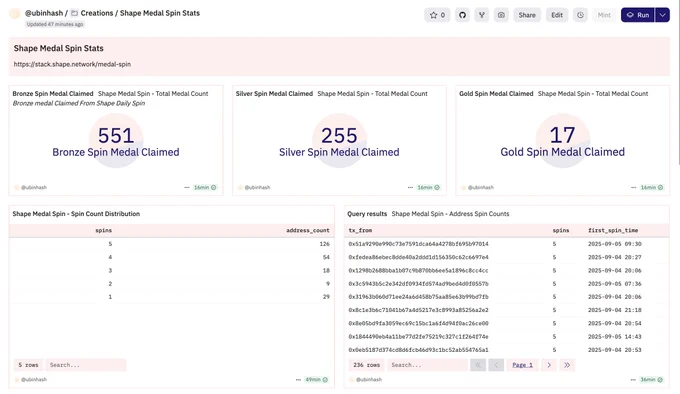Click the 49min refresh status indicator
The image size is (680, 394).
[x=317, y=380]
